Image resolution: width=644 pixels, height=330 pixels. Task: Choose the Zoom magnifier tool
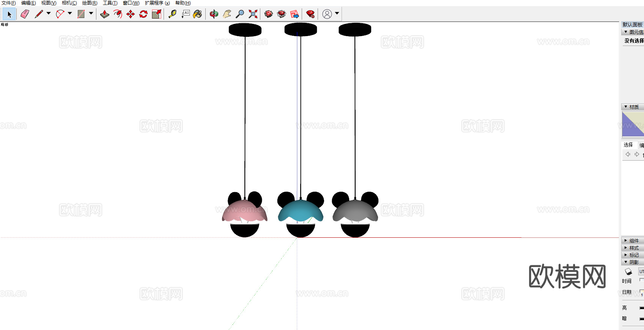240,14
